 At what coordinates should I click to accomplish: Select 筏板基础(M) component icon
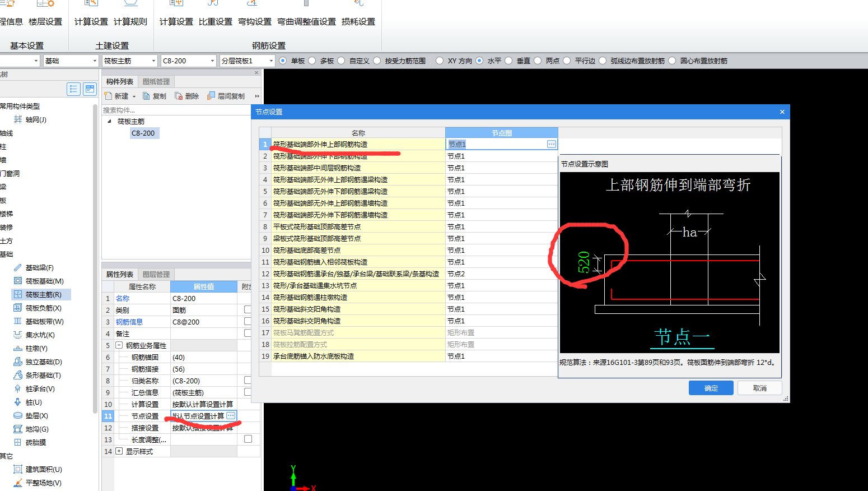pos(18,281)
